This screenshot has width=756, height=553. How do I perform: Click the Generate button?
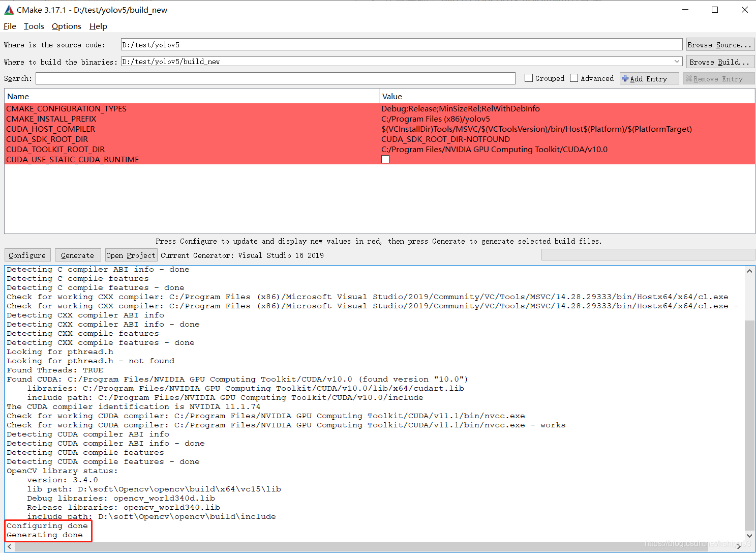tap(78, 255)
